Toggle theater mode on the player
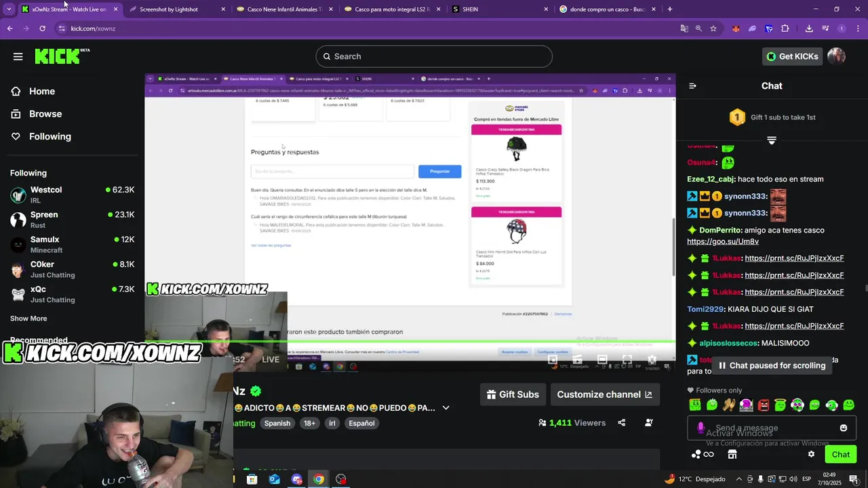This screenshot has width=868, height=488. (x=602, y=360)
